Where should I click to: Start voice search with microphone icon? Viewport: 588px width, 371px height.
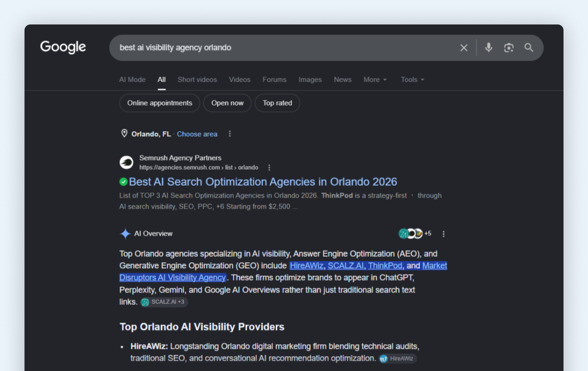[489, 47]
